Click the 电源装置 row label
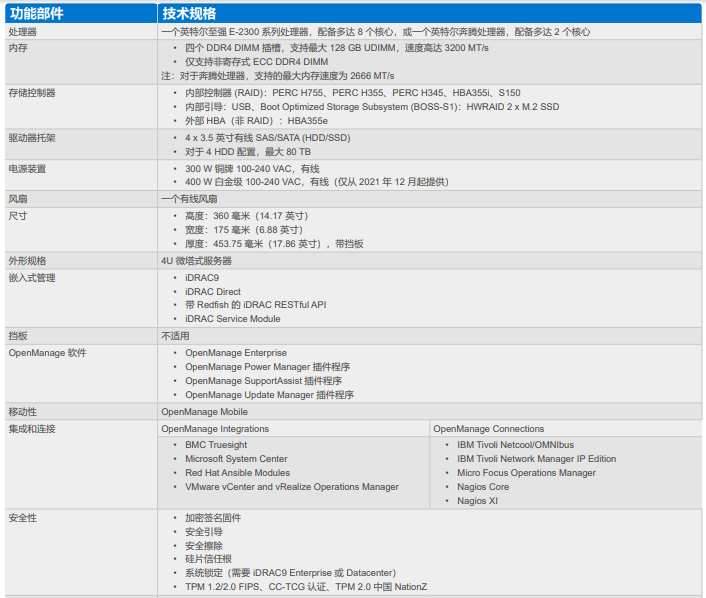Image resolution: width=706 pixels, height=598 pixels. pos(28,168)
